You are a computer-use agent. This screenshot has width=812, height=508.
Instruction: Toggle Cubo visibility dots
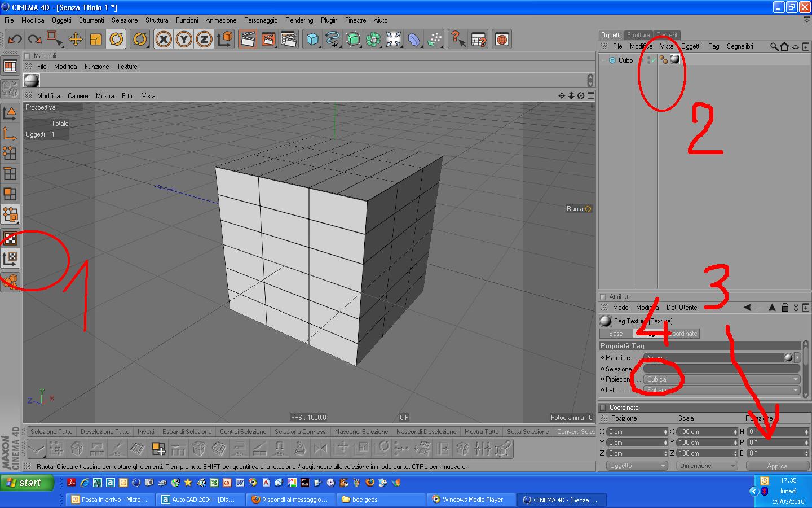click(647, 59)
